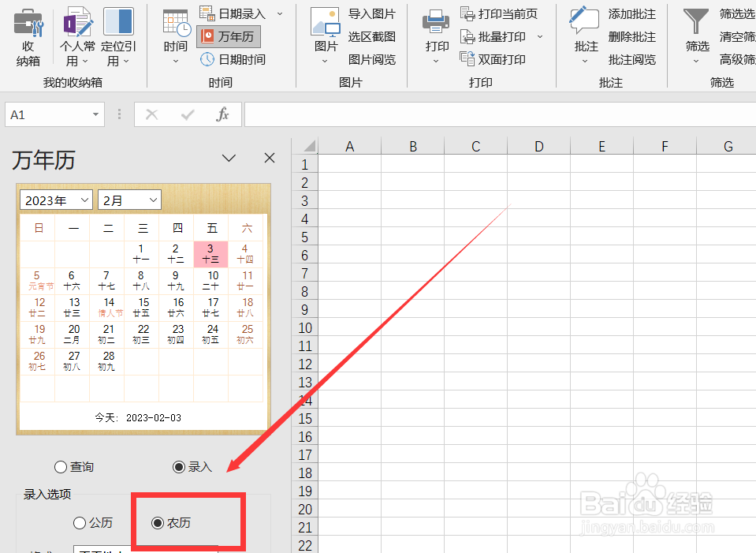Pick date 17 廿七 in calendar
Screen dimensions: 756x553
(210, 308)
